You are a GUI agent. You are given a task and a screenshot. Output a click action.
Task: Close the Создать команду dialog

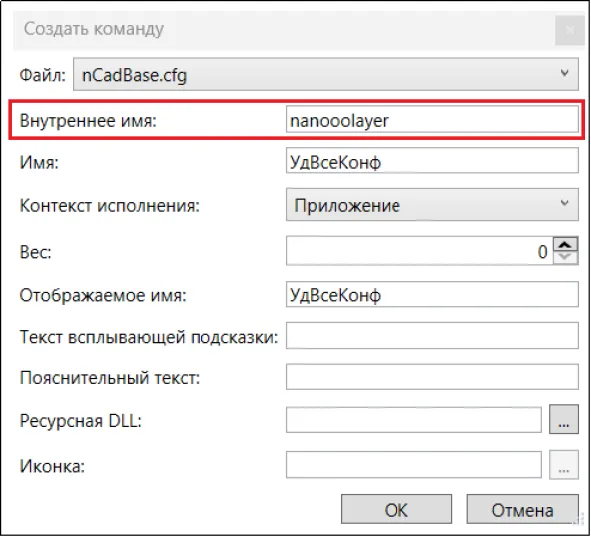[x=570, y=30]
